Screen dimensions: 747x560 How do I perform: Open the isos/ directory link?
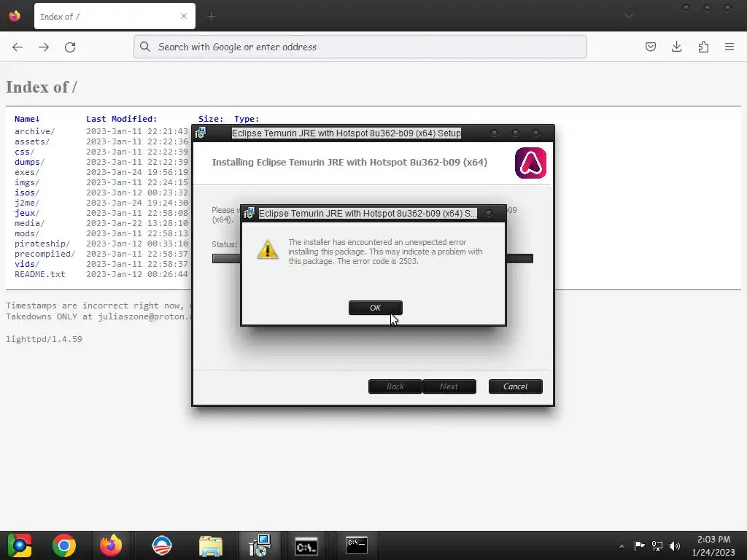27,192
